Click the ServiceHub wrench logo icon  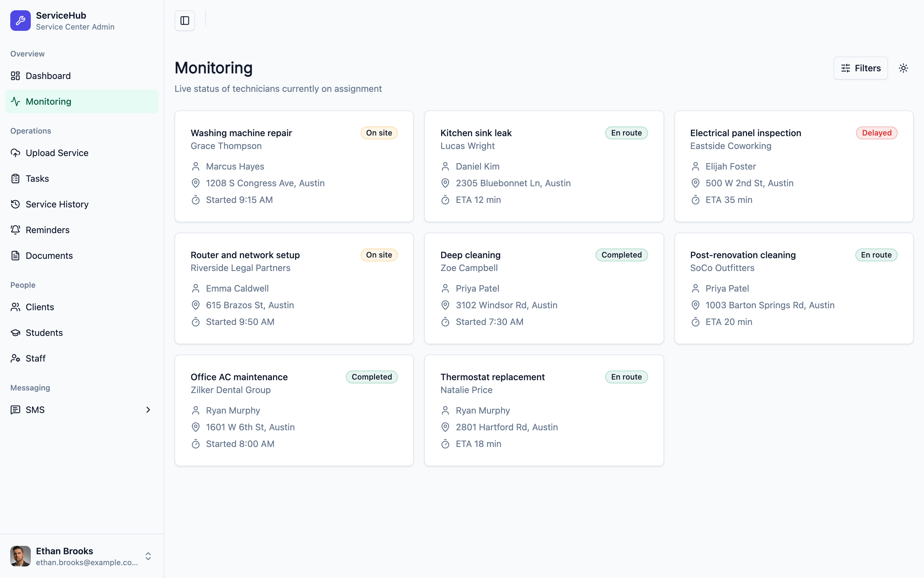20,21
